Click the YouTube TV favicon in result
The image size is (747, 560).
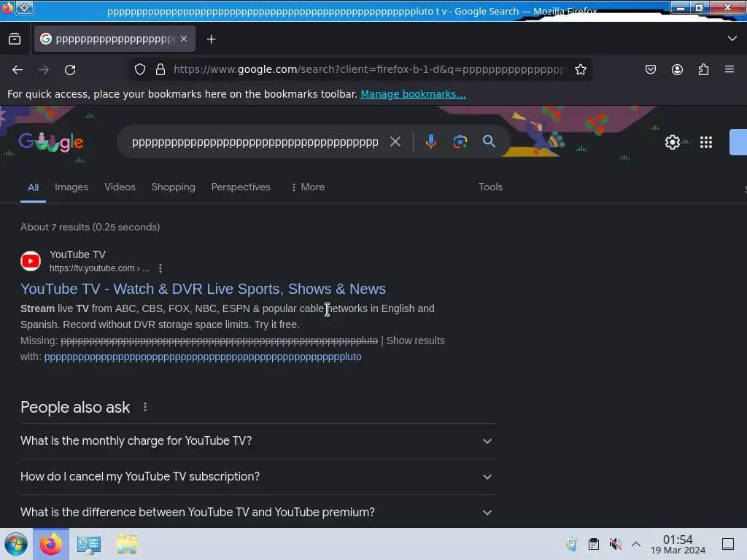coord(31,261)
